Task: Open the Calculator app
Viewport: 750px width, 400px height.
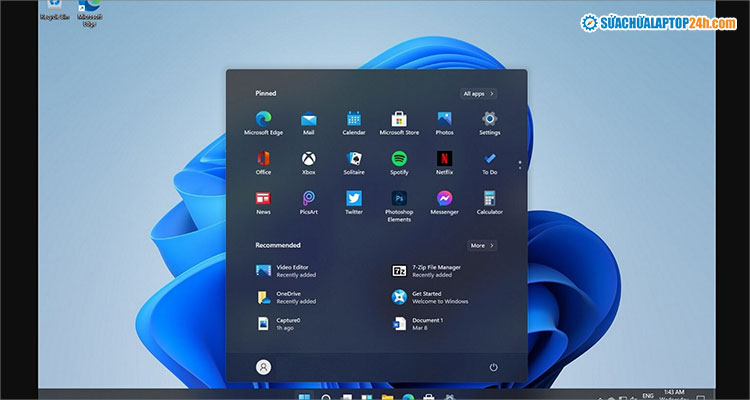Action: pyautogui.click(x=489, y=202)
